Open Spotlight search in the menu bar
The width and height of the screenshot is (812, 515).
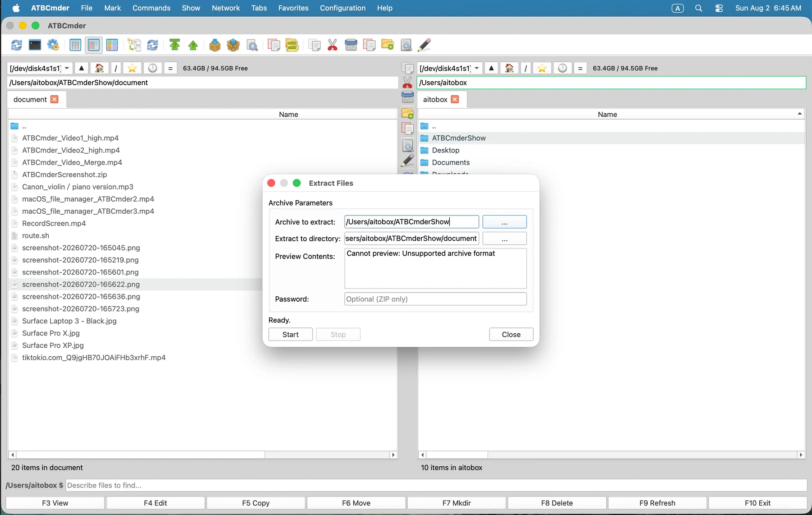(698, 8)
